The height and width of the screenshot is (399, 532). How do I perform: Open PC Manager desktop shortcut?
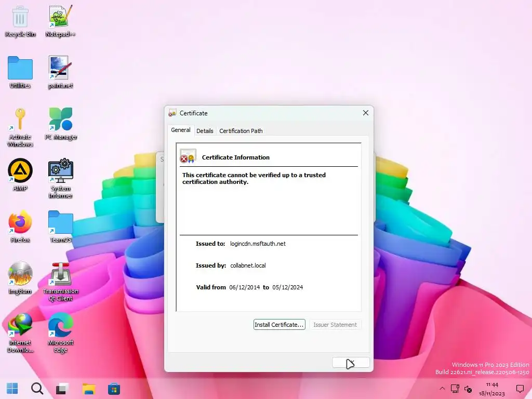(61, 124)
